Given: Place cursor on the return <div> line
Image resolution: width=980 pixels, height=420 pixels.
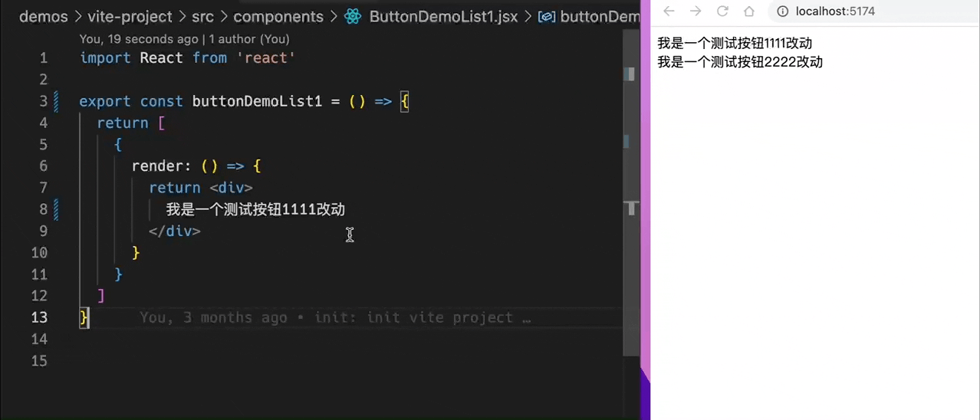Looking at the screenshot, I should 201,188.
